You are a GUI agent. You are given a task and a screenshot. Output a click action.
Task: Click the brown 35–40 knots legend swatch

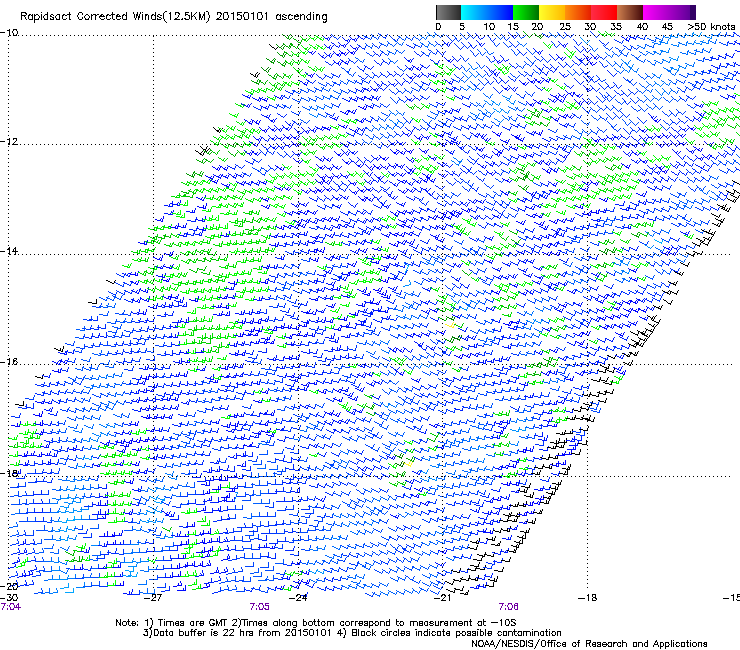click(630, 12)
